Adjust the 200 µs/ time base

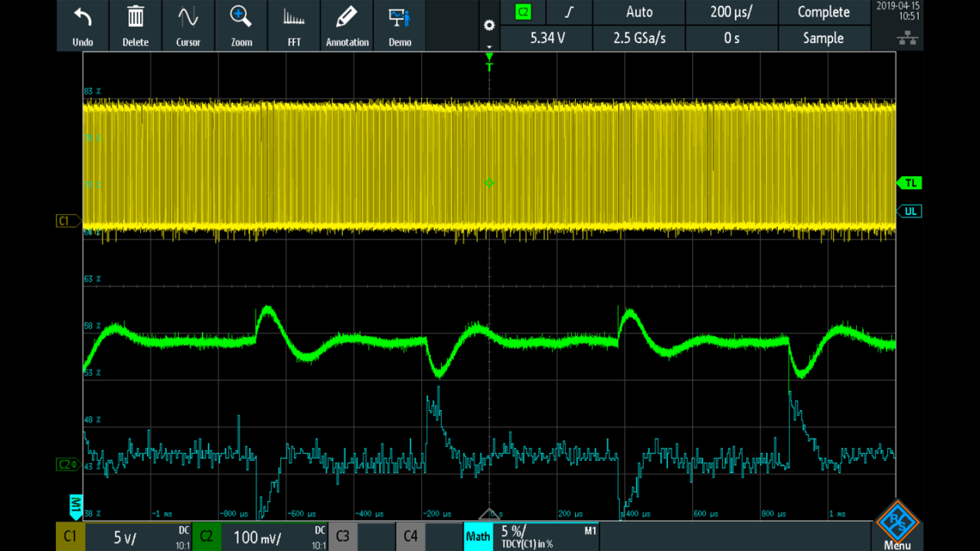pyautogui.click(x=731, y=12)
